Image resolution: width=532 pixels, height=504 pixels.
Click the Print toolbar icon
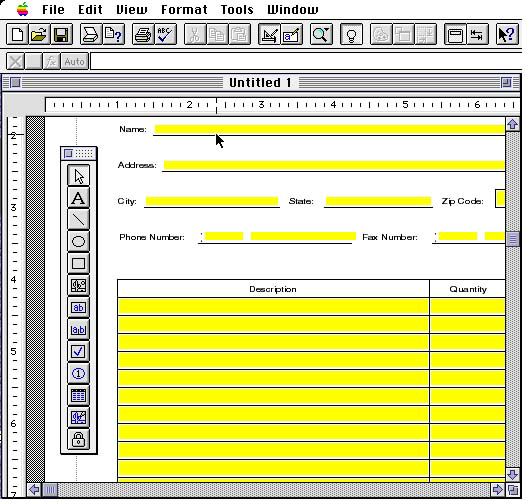tap(143, 34)
